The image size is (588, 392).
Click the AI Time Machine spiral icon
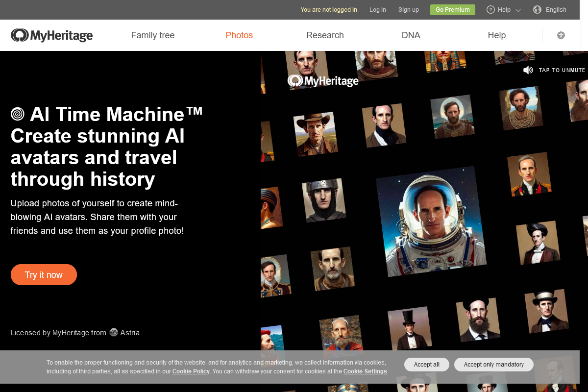point(18,114)
